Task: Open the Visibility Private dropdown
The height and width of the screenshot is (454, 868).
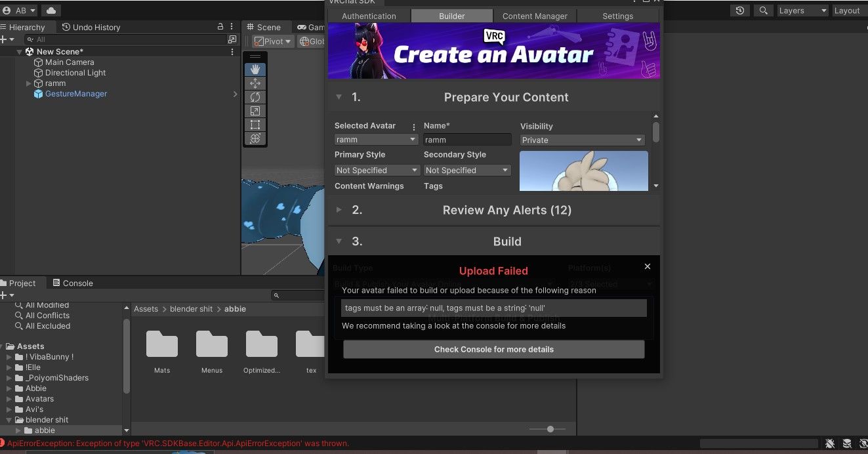Action: tap(583, 140)
